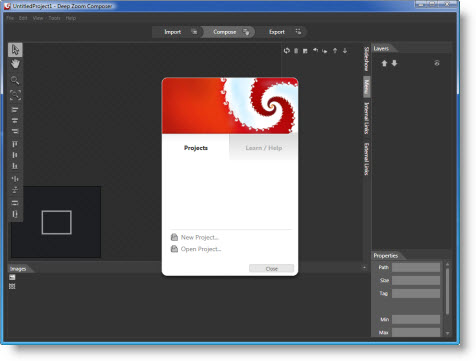Viewport: 476px width, 361px height.
Task: Click the Max field in Properties
Action: 416,332
